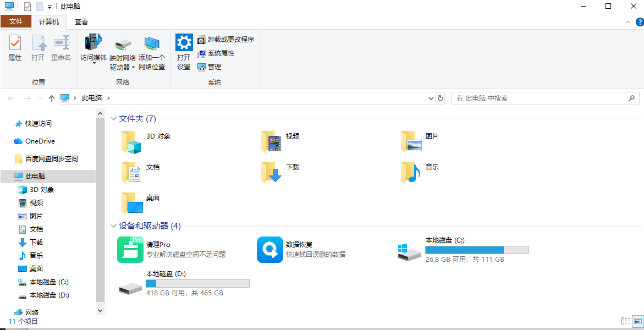Open the 文件 tab
Screen dimensions: 644x330
click(15, 21)
